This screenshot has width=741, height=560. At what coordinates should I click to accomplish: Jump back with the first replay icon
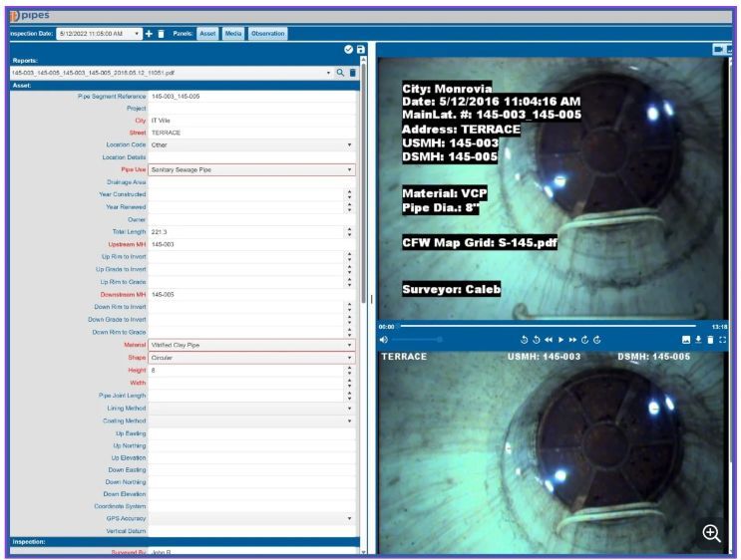click(525, 340)
